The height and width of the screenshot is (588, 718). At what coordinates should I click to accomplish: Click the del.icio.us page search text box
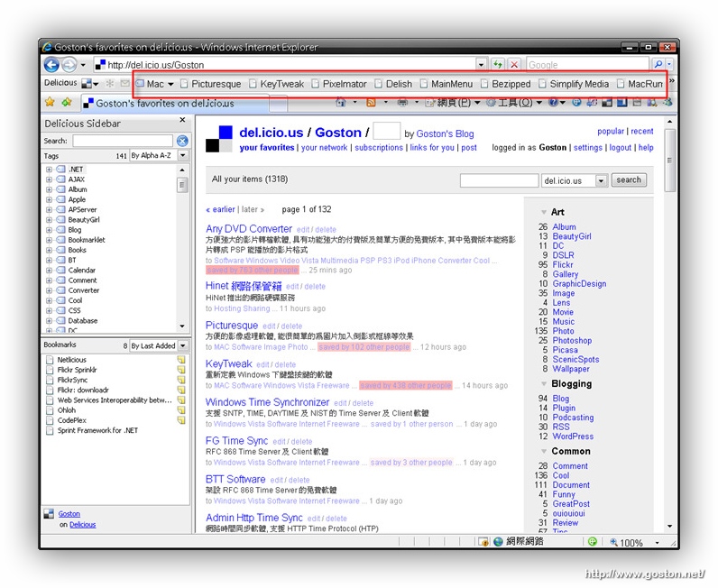pos(499,180)
